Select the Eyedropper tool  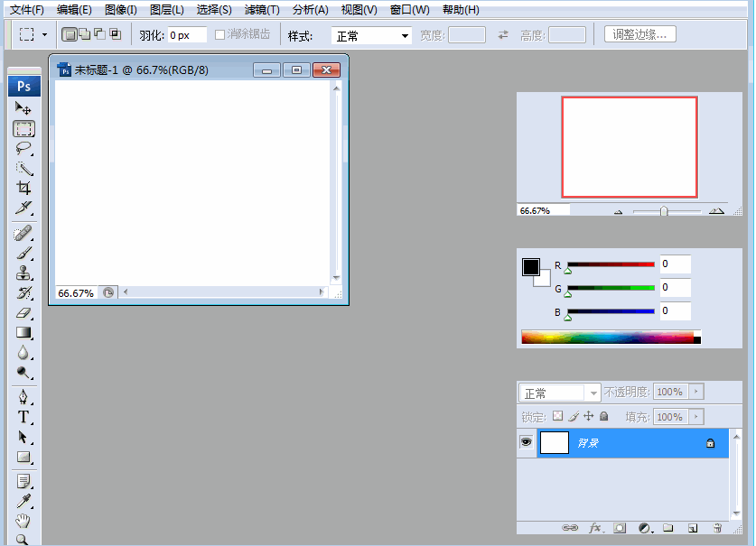click(23, 501)
